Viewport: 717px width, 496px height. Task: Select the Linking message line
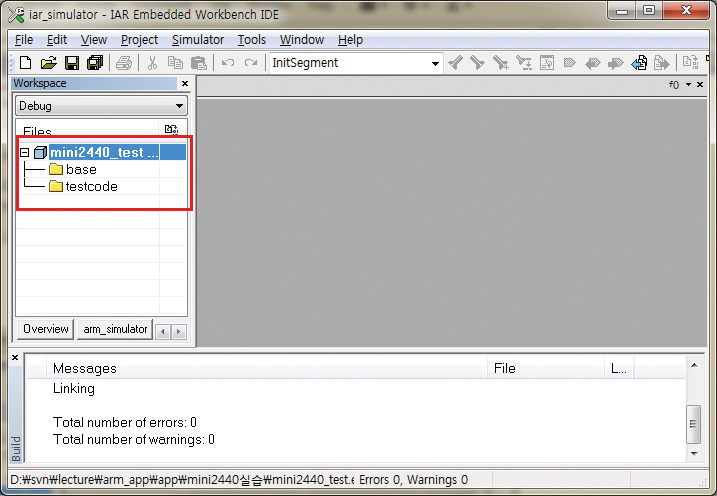[74, 389]
